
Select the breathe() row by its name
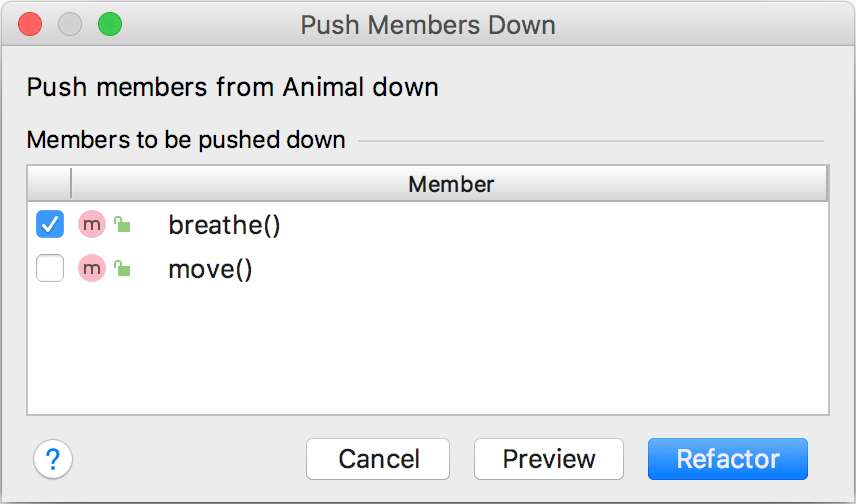click(x=224, y=226)
